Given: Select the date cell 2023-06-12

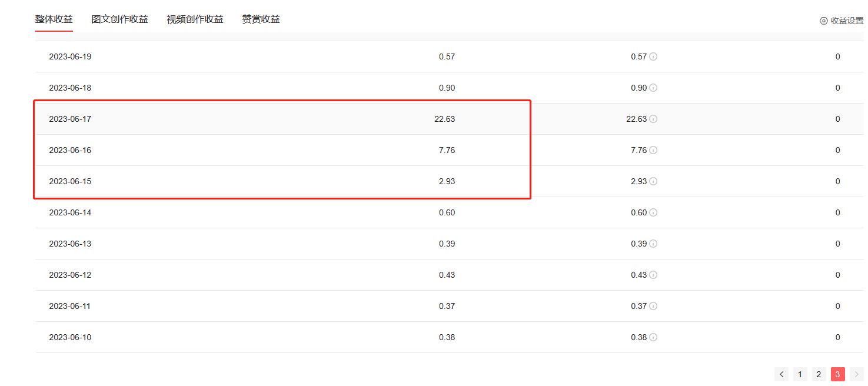Looking at the screenshot, I should click(x=70, y=275).
